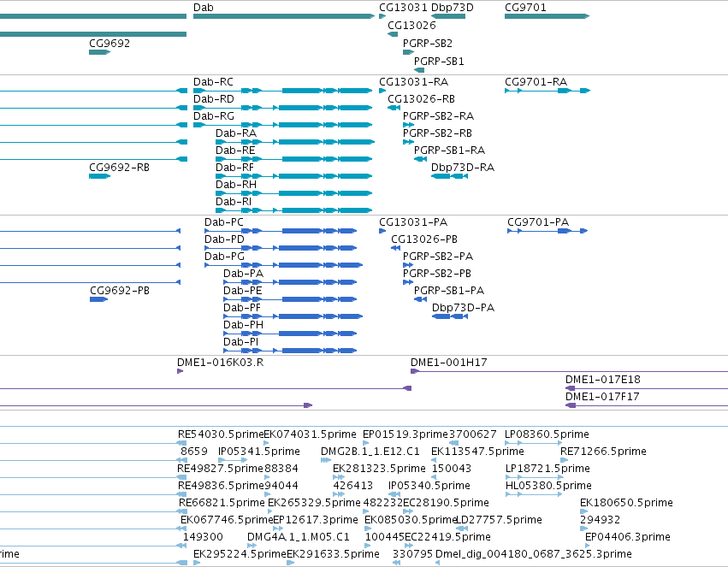The width and height of the screenshot is (728, 567).
Task: Click the Dab-RA transcript label
Action: coord(236,133)
